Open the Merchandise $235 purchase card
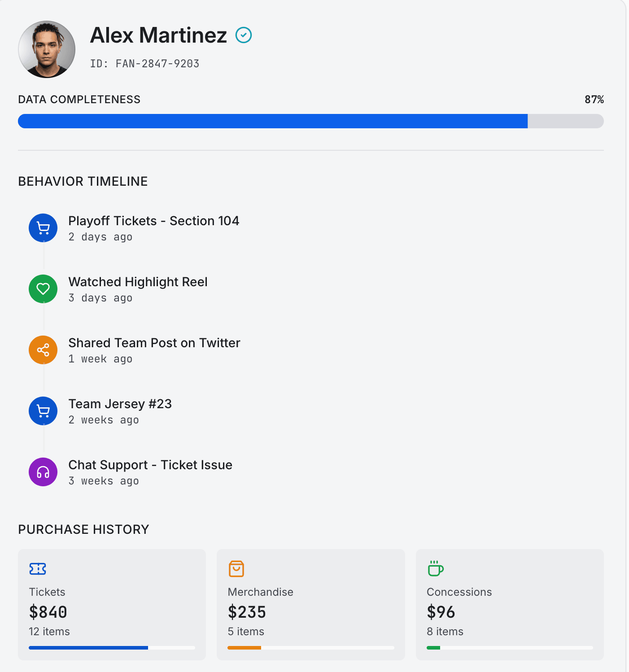This screenshot has width=629, height=672. tap(310, 604)
